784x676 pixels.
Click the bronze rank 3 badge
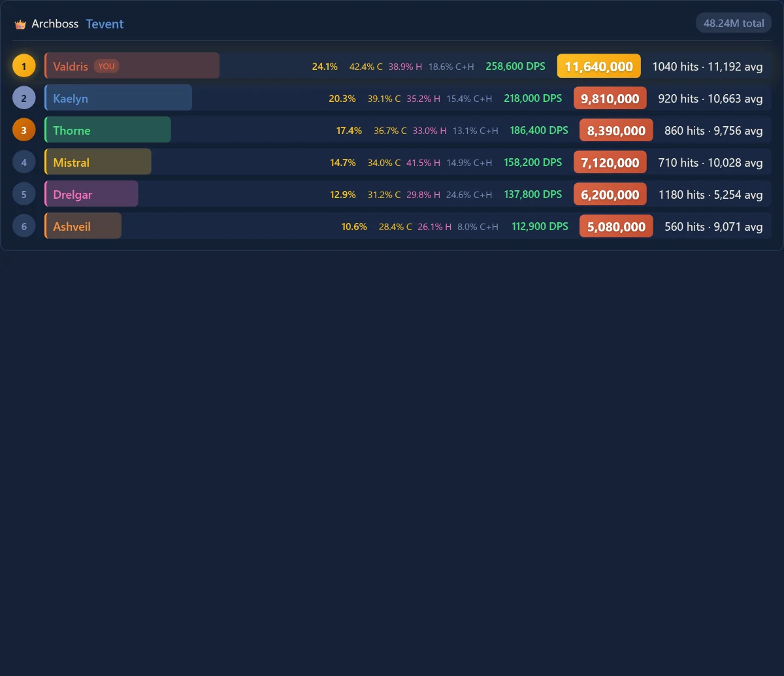coord(24,130)
